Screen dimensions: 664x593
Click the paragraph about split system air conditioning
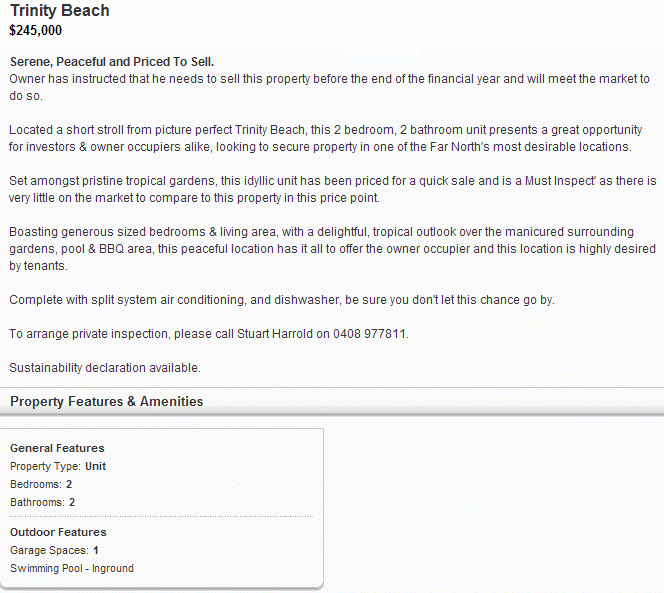pyautogui.click(x=282, y=300)
